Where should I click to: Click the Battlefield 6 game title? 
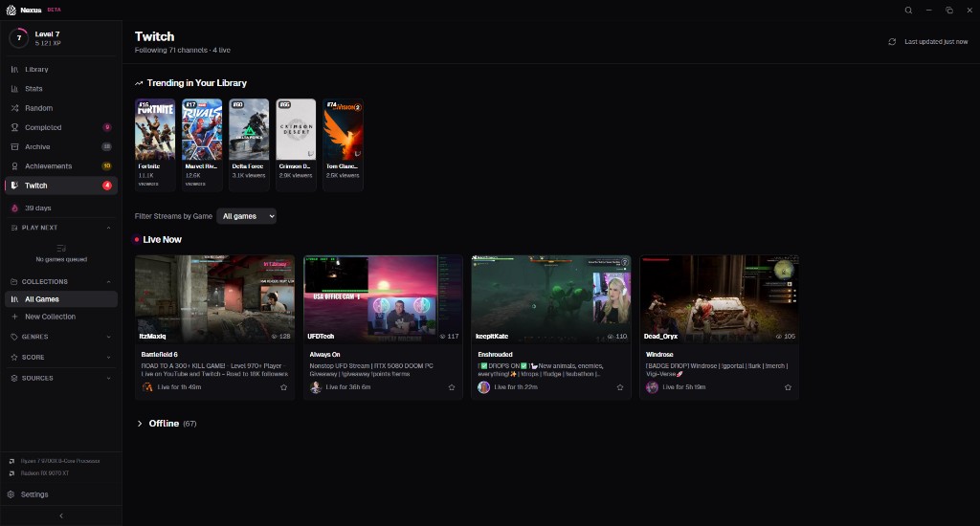point(160,354)
